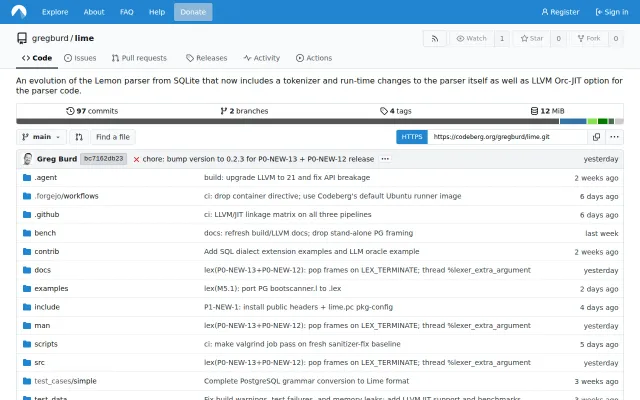Click the compare branches icon button
This screenshot has width=640, height=400.
[x=79, y=137]
